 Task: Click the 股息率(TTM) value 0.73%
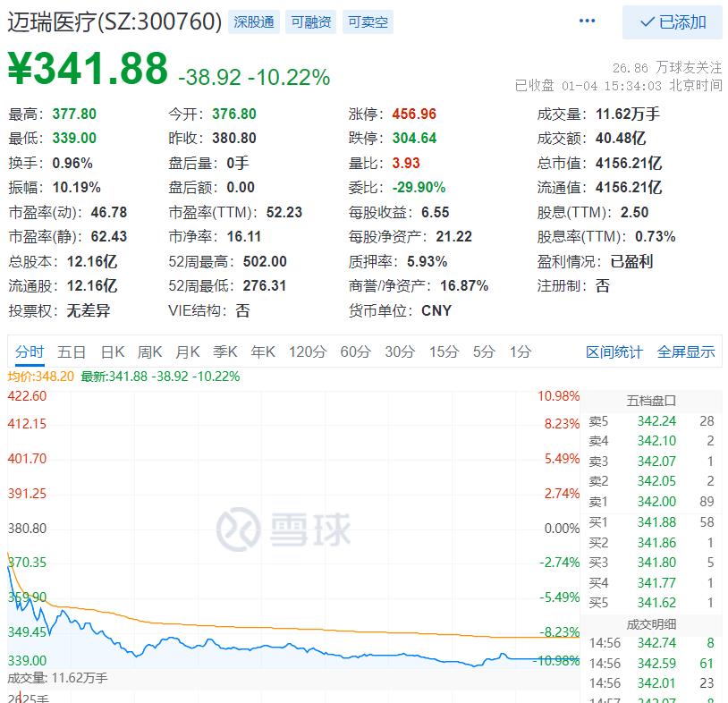(x=655, y=236)
